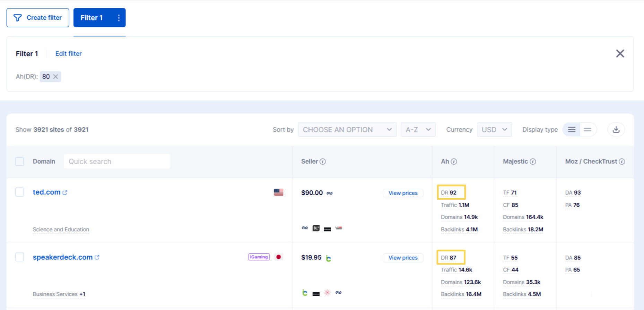This screenshot has width=644, height=310.
Task: Remove the Ah(DR) 80 filter chip
Action: pos(55,77)
